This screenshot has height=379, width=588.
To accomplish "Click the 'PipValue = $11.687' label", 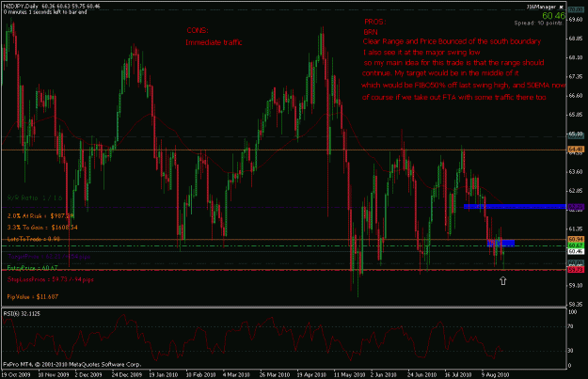I will tap(33, 297).
